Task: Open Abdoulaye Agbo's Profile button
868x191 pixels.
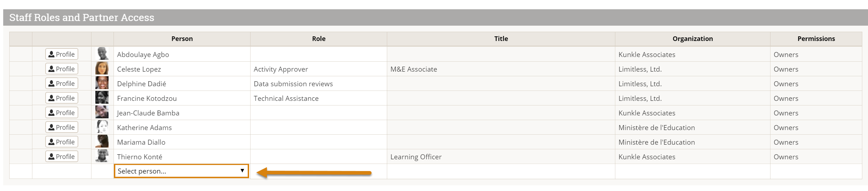Action: pyautogui.click(x=62, y=54)
